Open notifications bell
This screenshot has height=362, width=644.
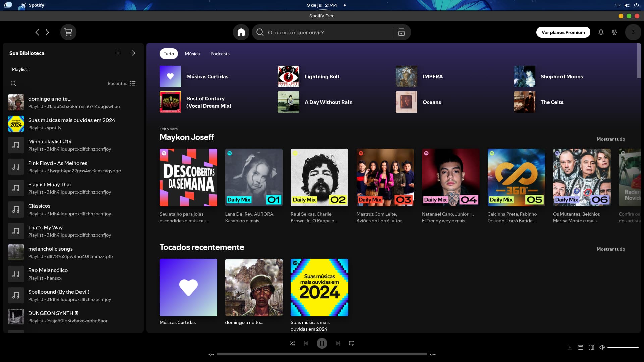tap(601, 32)
